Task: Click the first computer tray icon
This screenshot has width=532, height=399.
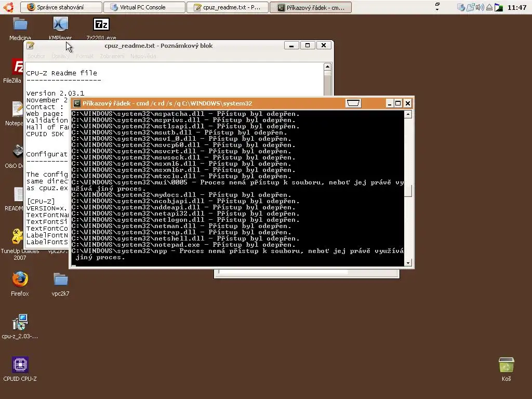Action: pyautogui.click(x=461, y=7)
